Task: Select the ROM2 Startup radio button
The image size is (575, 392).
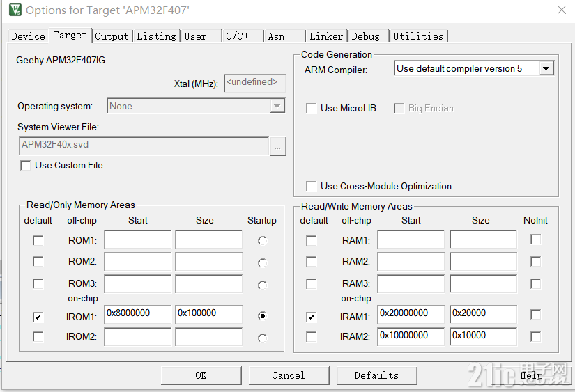Action: (262, 262)
